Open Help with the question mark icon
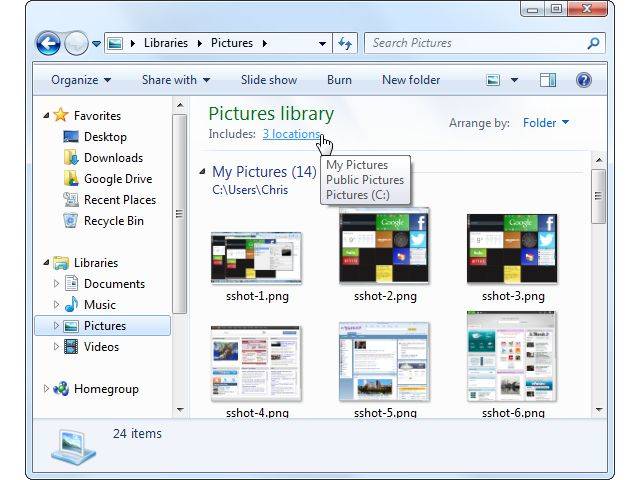The image size is (640, 480). (x=584, y=80)
